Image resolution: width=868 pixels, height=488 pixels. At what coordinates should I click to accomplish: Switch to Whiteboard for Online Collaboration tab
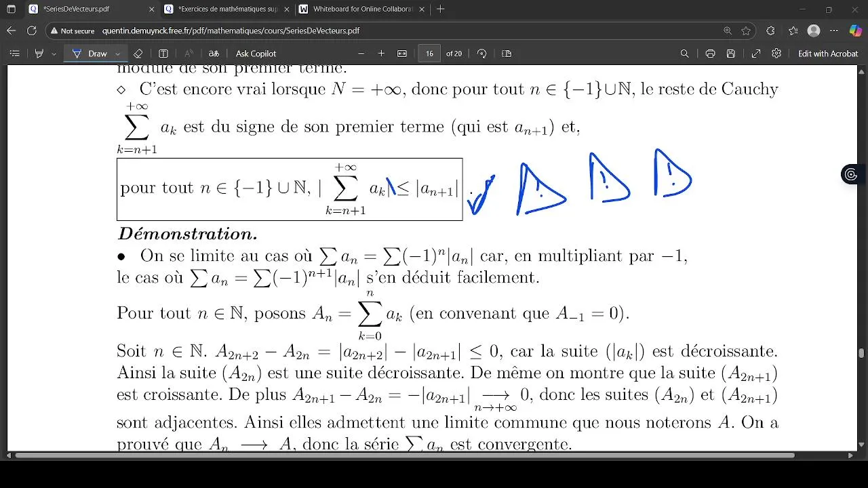coord(361,9)
